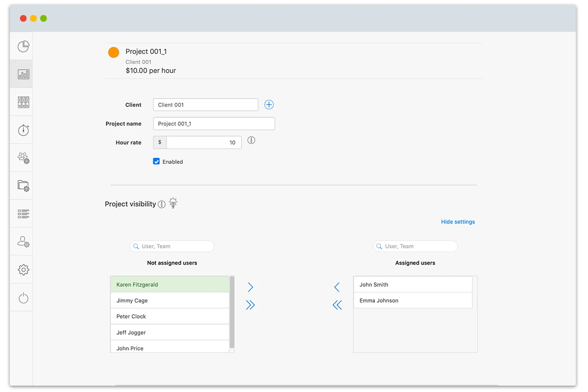
Task: Click the lightbulb hint beside Project visibility
Action: click(x=172, y=203)
